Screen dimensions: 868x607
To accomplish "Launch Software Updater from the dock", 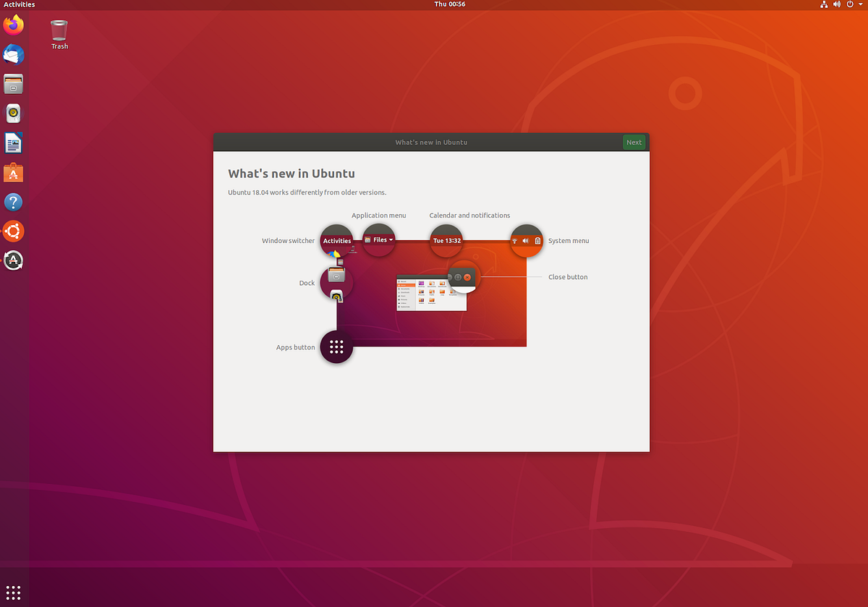I will click(14, 261).
